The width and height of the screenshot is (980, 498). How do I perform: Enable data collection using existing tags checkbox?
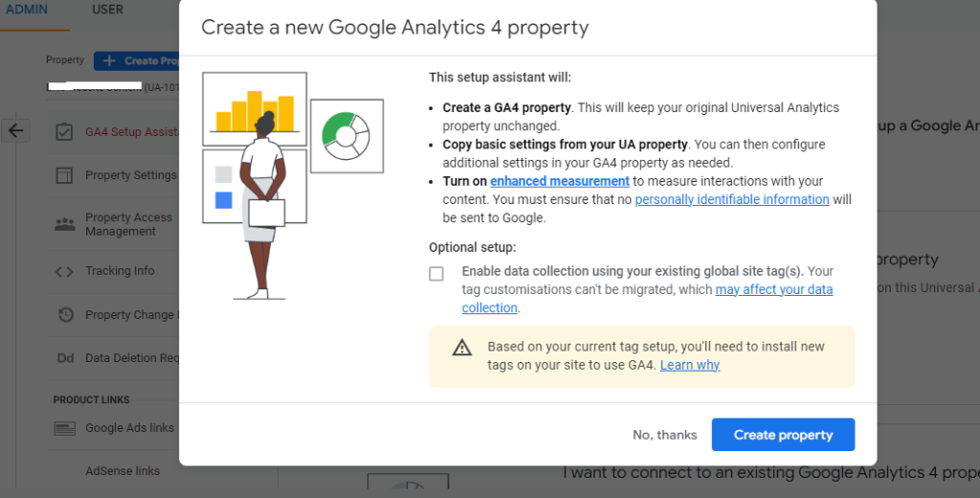click(436, 273)
